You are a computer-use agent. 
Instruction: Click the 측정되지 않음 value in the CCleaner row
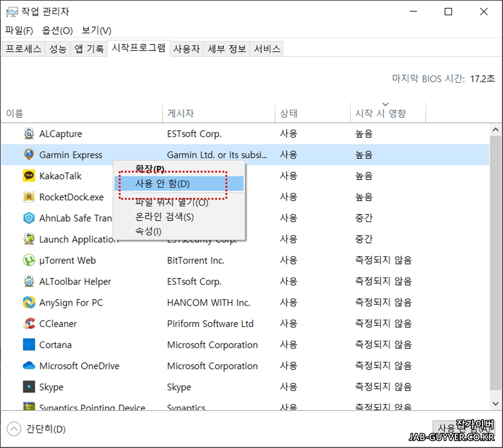[x=383, y=324]
